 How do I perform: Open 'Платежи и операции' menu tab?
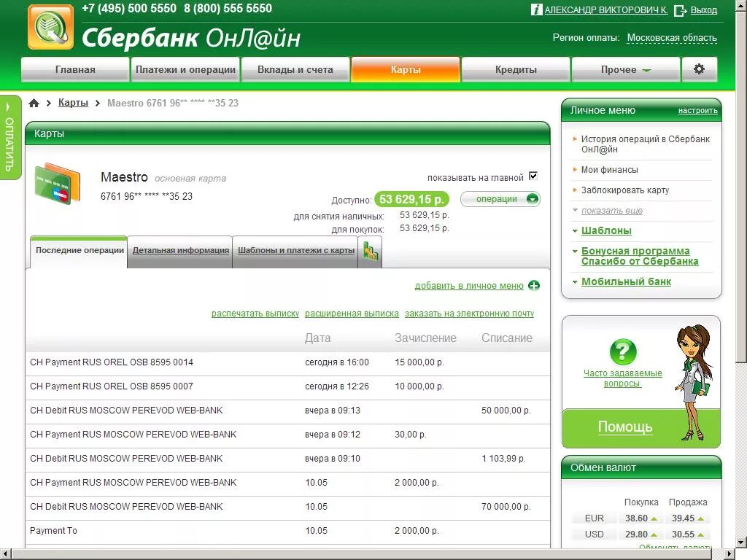pyautogui.click(x=185, y=69)
